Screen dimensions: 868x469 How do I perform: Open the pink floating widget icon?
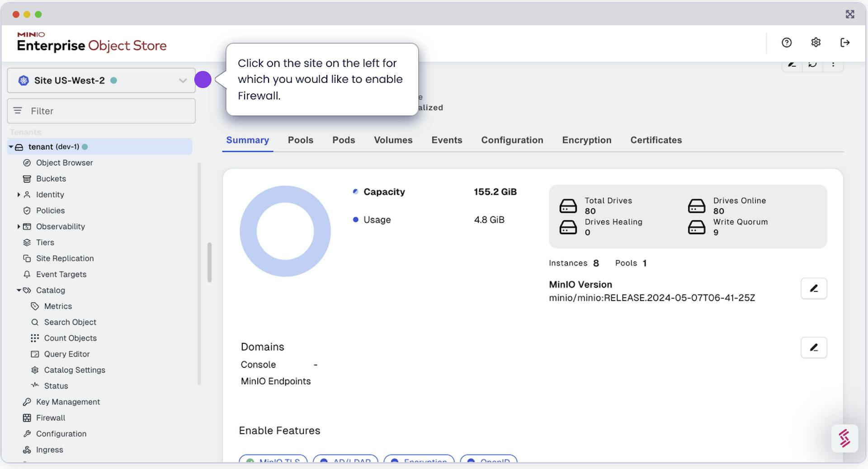click(844, 438)
